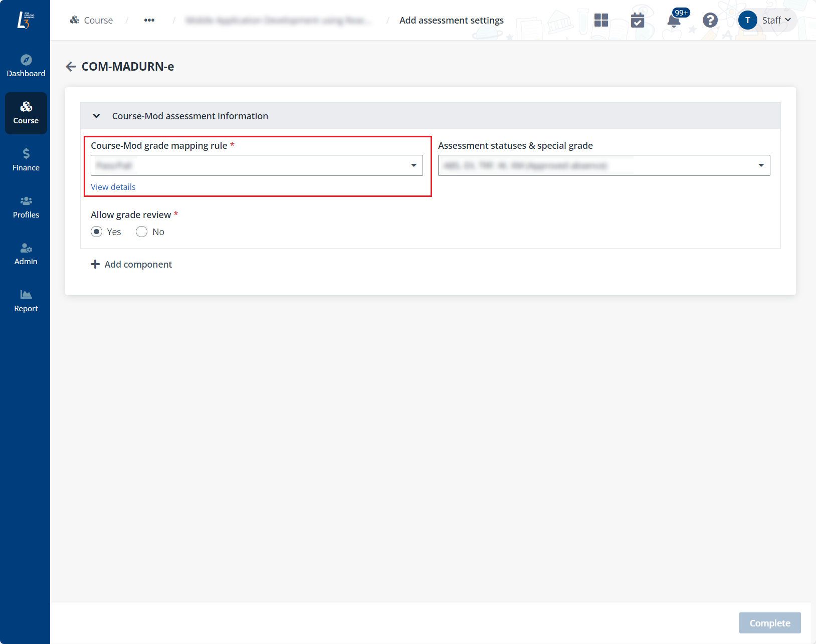Open the Profiles sidebar section

point(26,207)
